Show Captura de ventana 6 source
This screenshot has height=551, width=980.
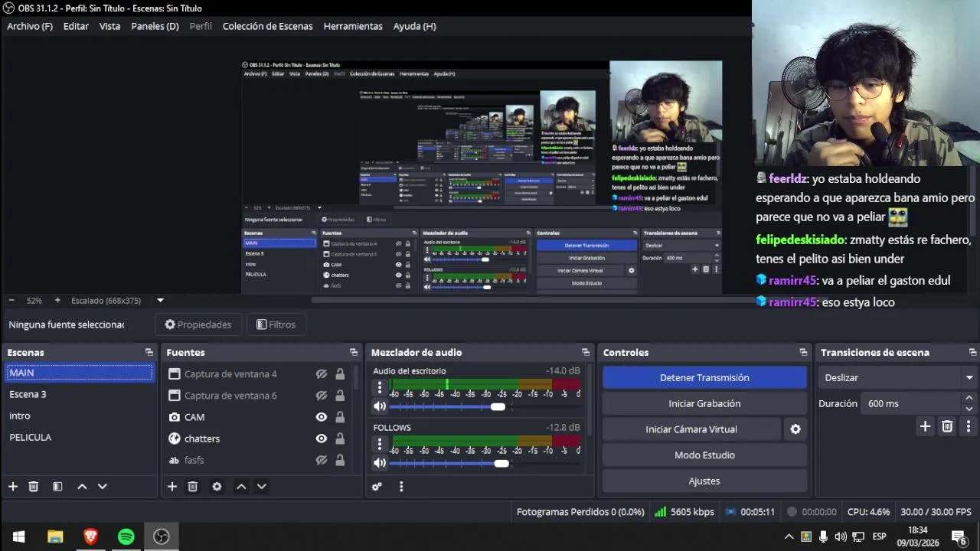[322, 396]
